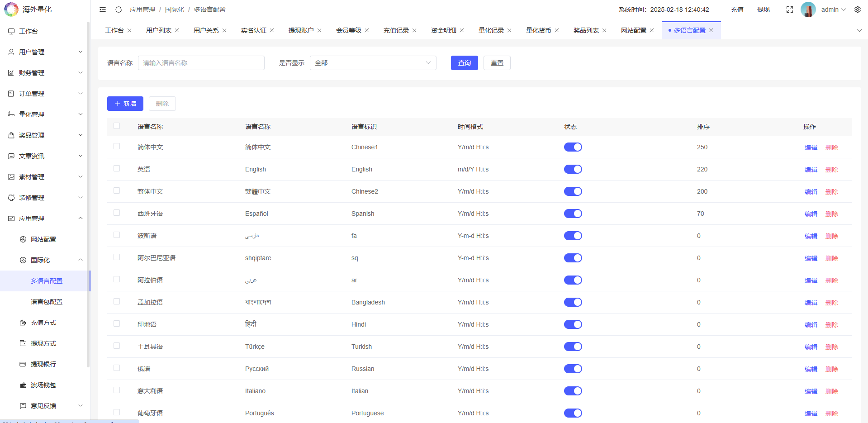Click the page refresh icon in the toolbar
This screenshot has width=868, height=423.
click(x=119, y=9)
